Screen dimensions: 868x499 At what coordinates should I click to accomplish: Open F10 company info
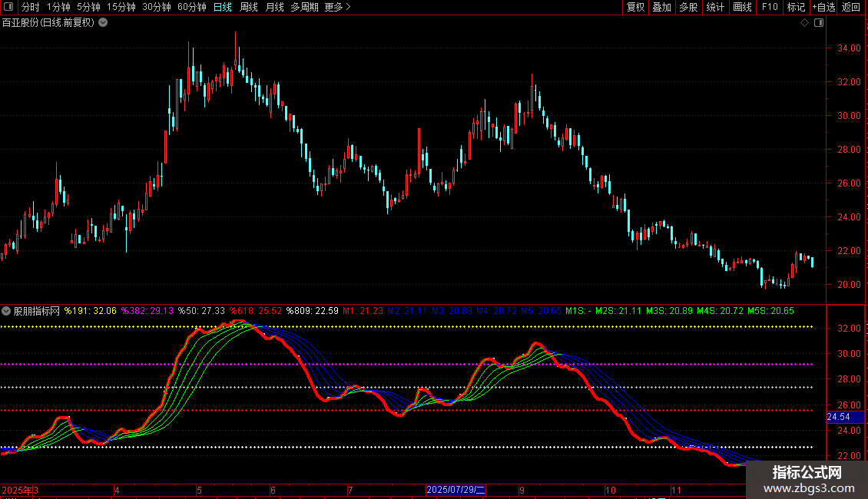770,7
